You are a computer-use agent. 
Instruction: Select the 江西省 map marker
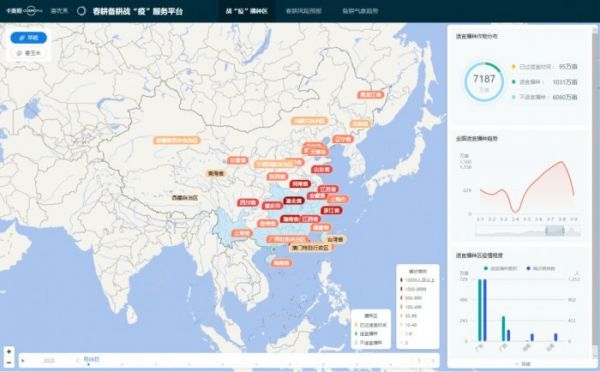[310, 219]
